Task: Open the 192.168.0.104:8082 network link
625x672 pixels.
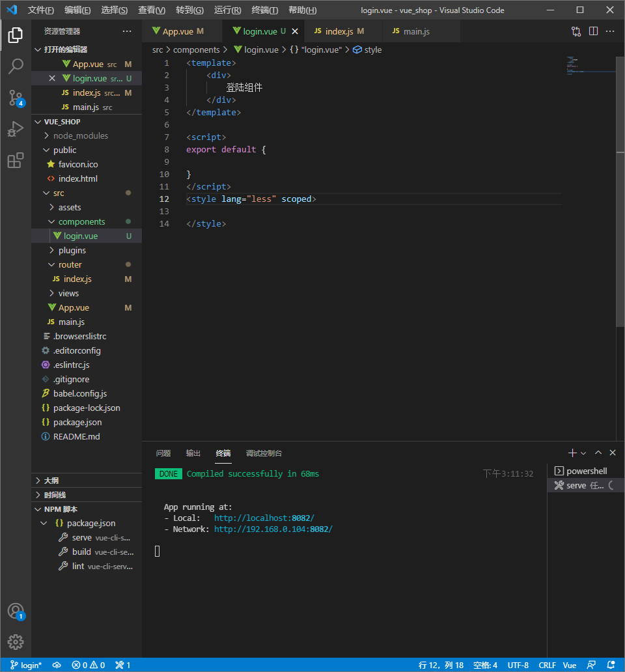Action: 273,529
